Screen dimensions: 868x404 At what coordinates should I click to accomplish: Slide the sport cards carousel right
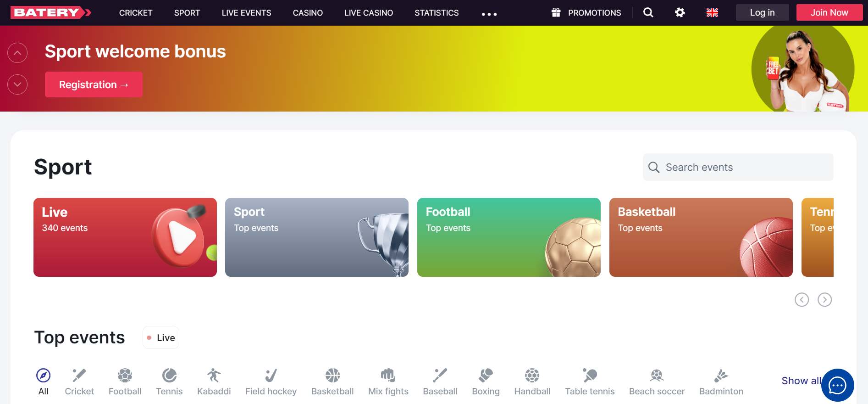point(825,300)
